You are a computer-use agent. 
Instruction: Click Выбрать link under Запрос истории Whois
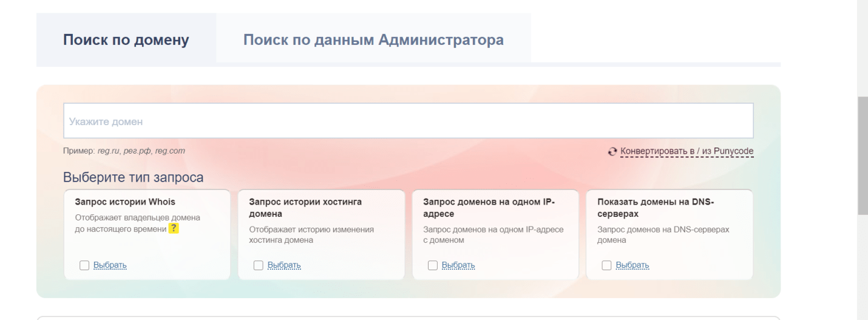(x=109, y=265)
